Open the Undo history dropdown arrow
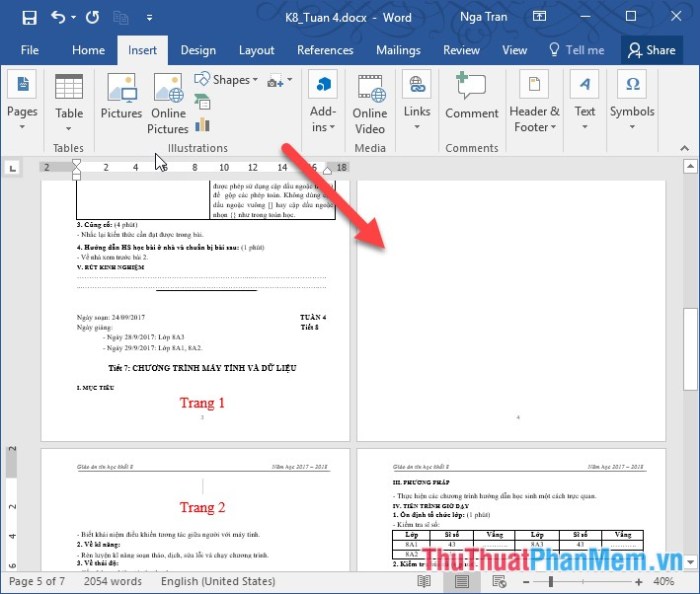The height and width of the screenshot is (594, 700). point(74,18)
